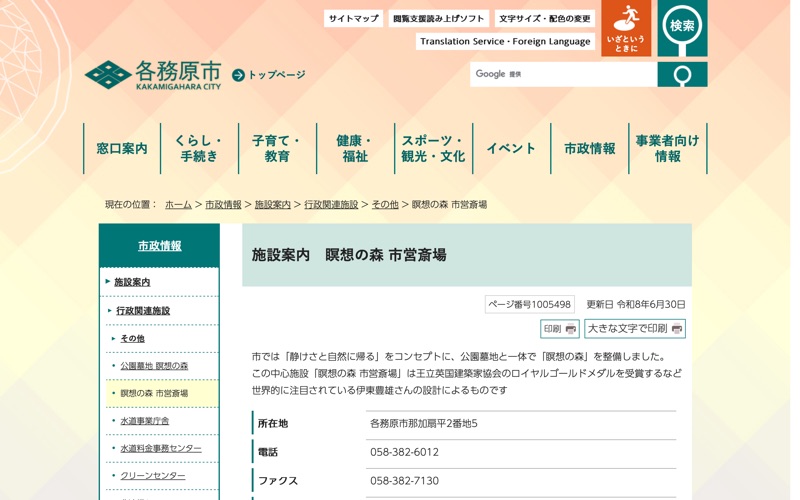Image resolution: width=800 pixels, height=500 pixels.
Task: Open the 健康・福祉 menu
Action: coord(355,148)
